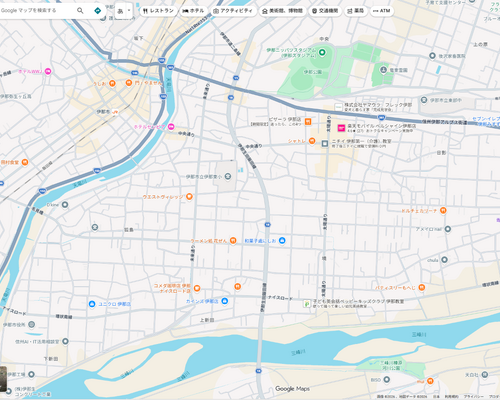Select the 美術館、博物館 category chip
Image resolution: width=500 pixels, height=400 pixels.
pos(282,11)
